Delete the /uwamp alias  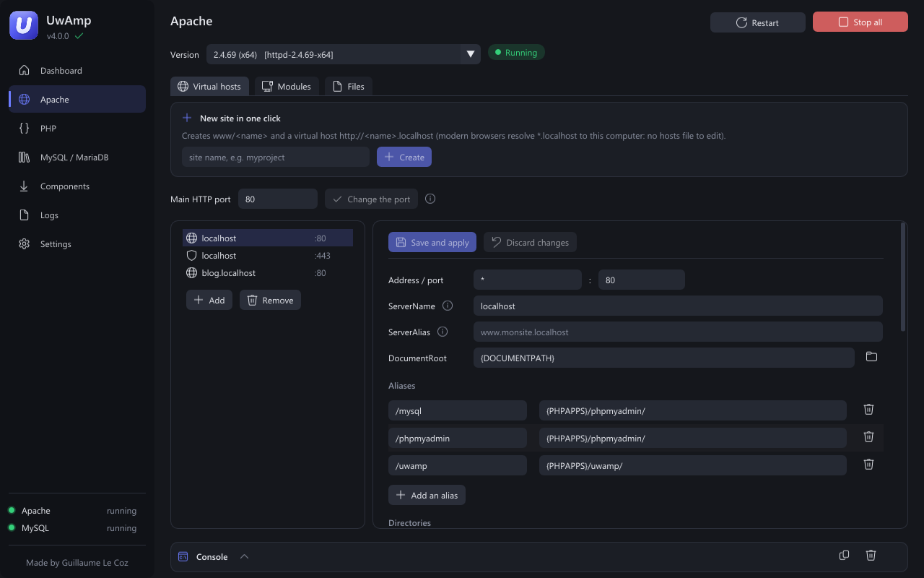[868, 464]
